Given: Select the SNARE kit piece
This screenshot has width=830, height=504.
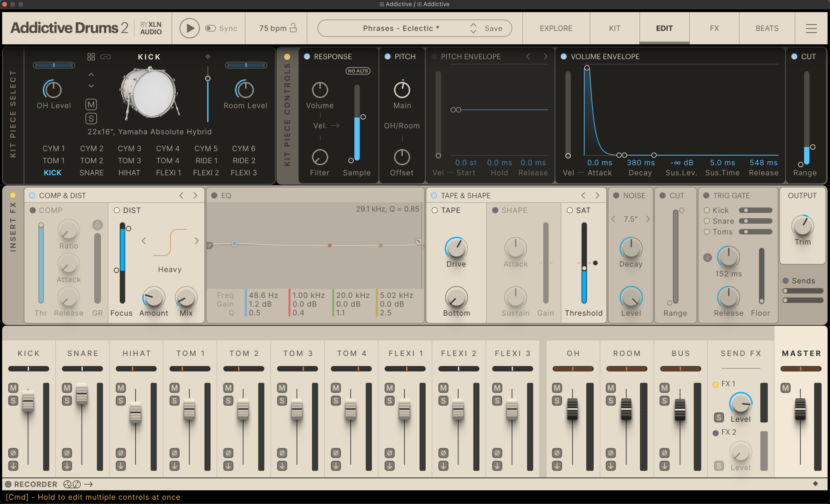Looking at the screenshot, I should 92,173.
